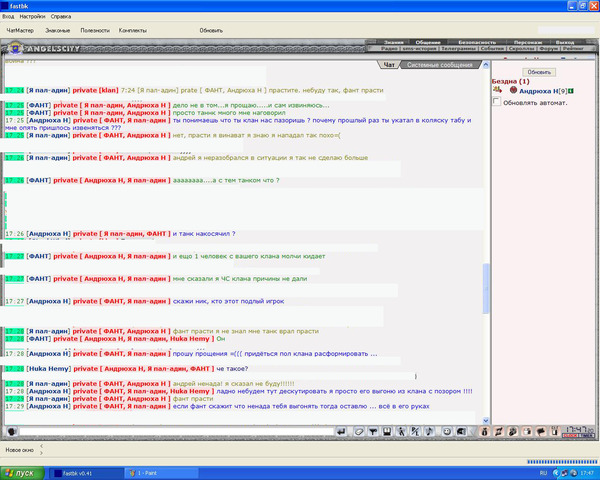Open the Рейтинг submenu link
Image resolution: width=600 pixels, height=480 pixels.
click(x=573, y=49)
